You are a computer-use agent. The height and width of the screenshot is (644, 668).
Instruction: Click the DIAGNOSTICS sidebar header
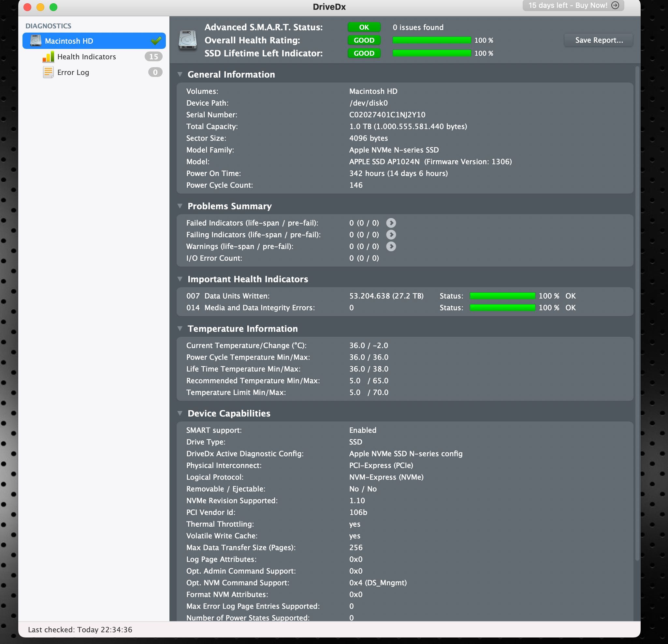(x=49, y=26)
